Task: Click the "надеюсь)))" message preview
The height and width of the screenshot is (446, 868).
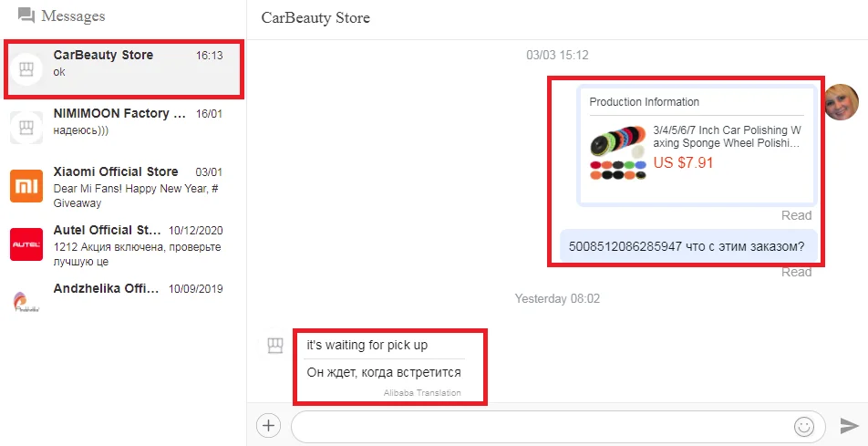Action: [81, 131]
